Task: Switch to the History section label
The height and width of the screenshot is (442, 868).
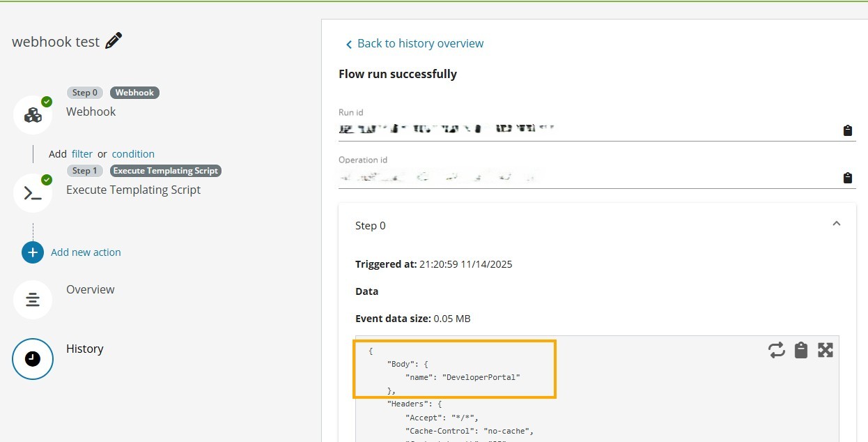Action: [85, 349]
